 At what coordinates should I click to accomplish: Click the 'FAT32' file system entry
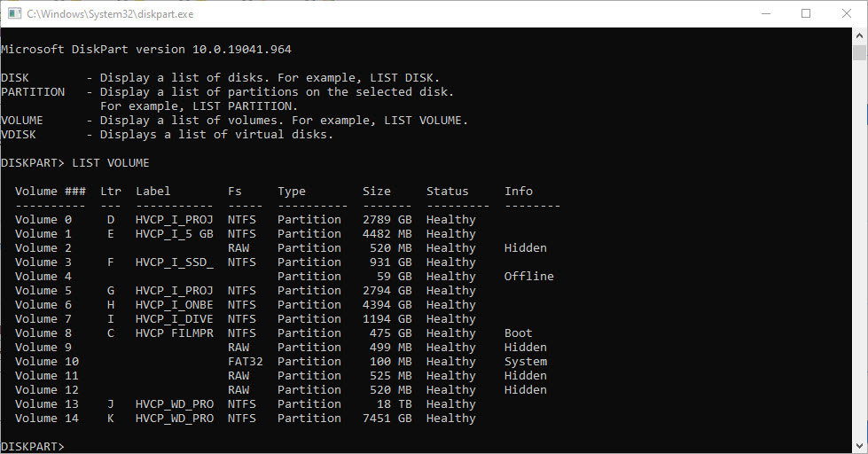pyautogui.click(x=246, y=362)
